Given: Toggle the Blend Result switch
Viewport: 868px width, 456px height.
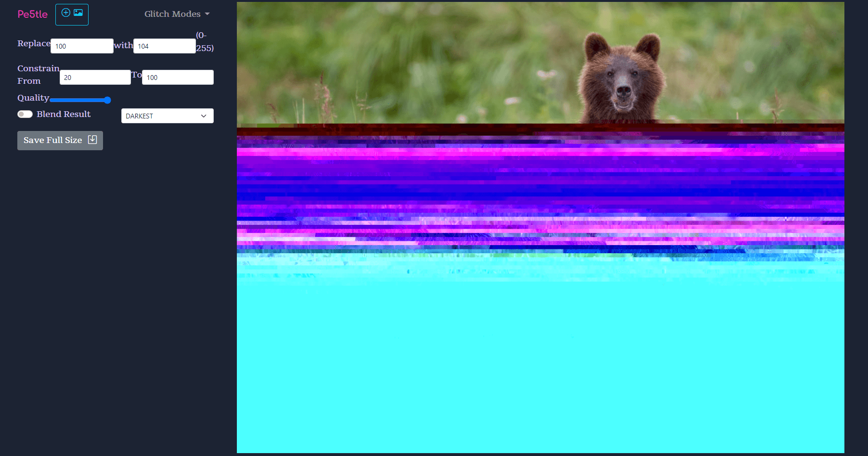Looking at the screenshot, I should click(25, 114).
